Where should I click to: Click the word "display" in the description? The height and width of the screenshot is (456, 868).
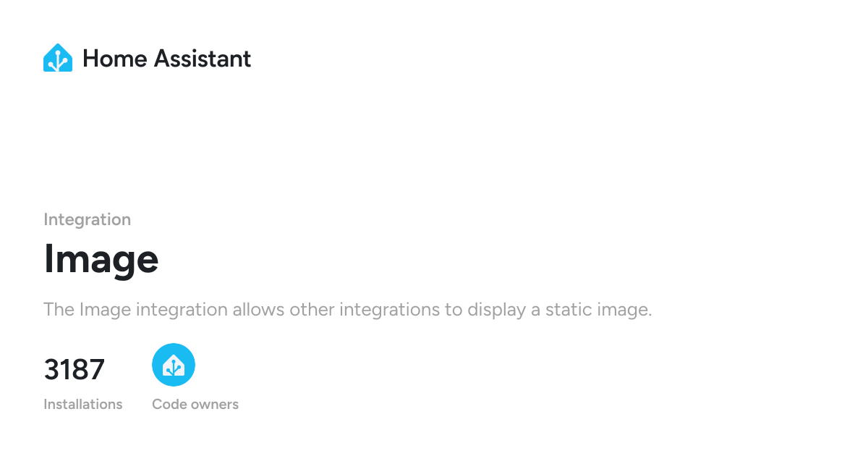coord(495,310)
